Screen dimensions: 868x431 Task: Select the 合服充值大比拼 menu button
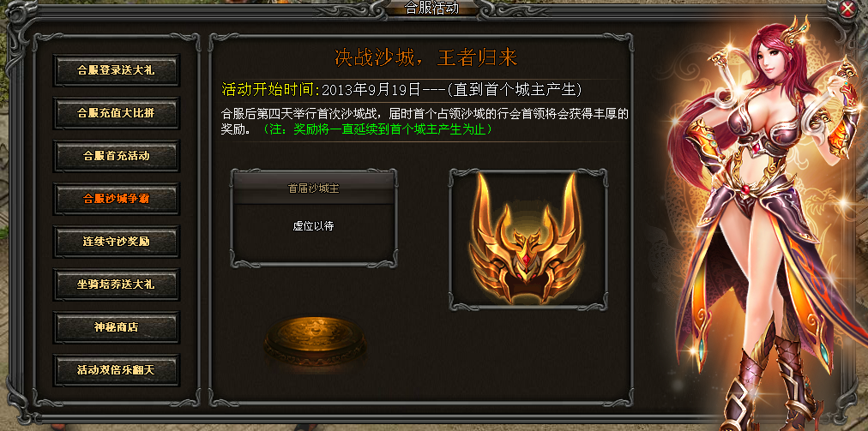[x=117, y=113]
